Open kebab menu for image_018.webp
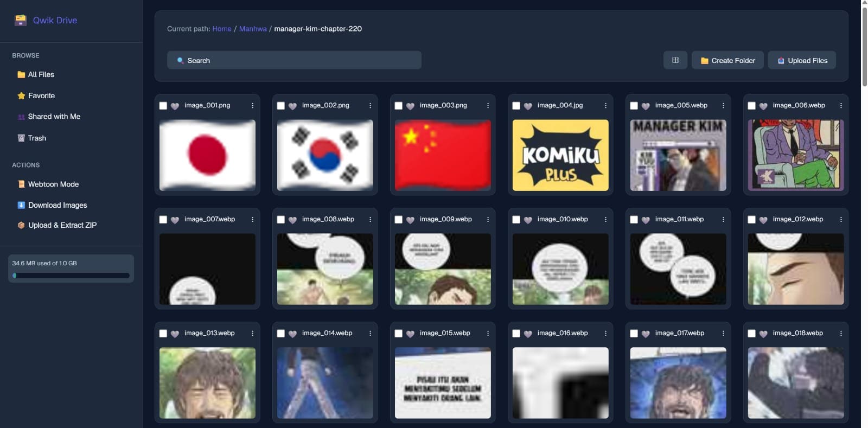This screenshot has width=868, height=428. [841, 334]
